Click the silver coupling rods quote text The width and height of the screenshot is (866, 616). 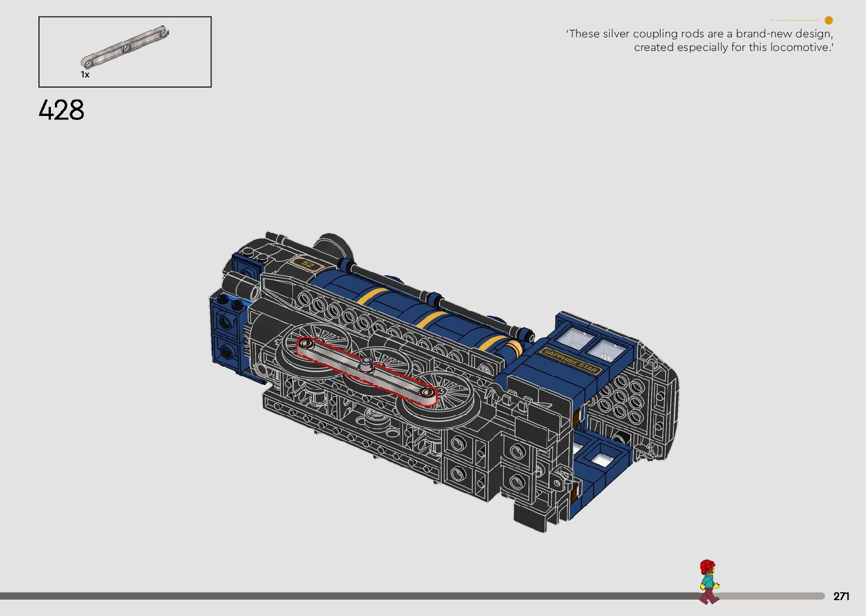(x=700, y=40)
